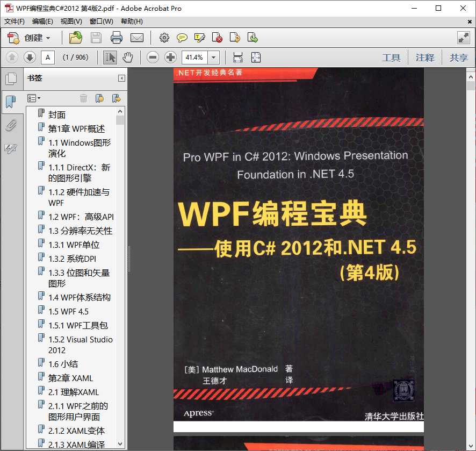Open the 共享 (Share) pane
The image size is (476, 451).
pos(458,58)
